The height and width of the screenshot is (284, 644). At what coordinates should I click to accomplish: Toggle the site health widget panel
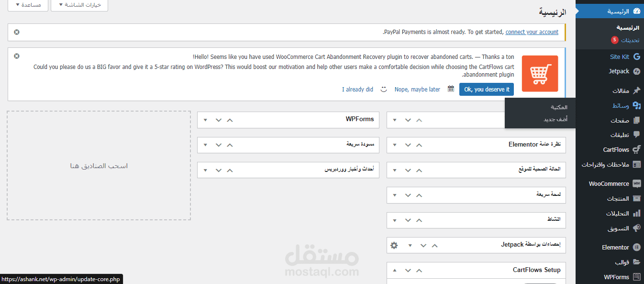[395, 170]
